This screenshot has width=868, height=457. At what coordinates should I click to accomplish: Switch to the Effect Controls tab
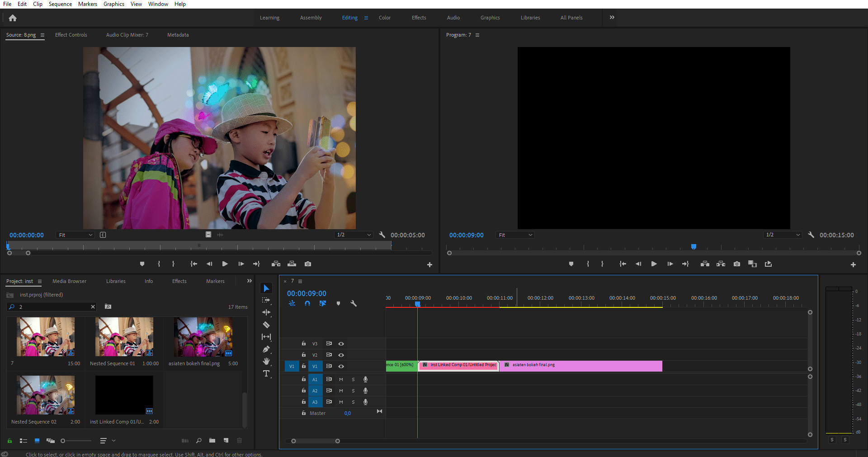point(71,35)
